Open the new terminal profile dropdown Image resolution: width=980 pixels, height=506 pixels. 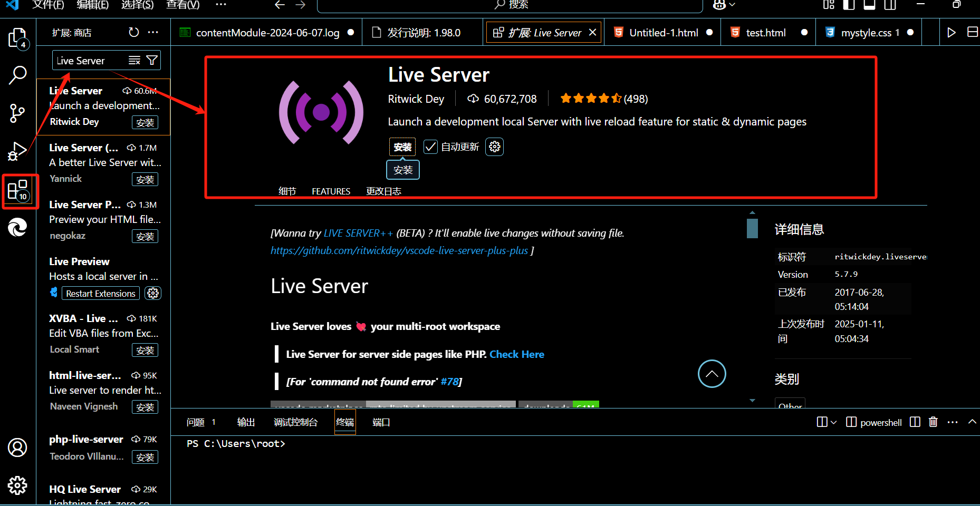pos(833,422)
